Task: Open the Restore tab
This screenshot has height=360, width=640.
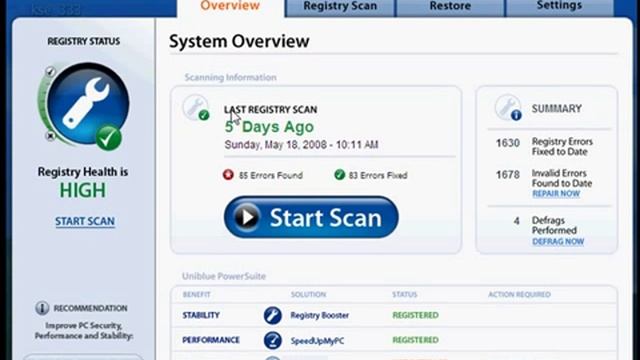Action: (450, 8)
